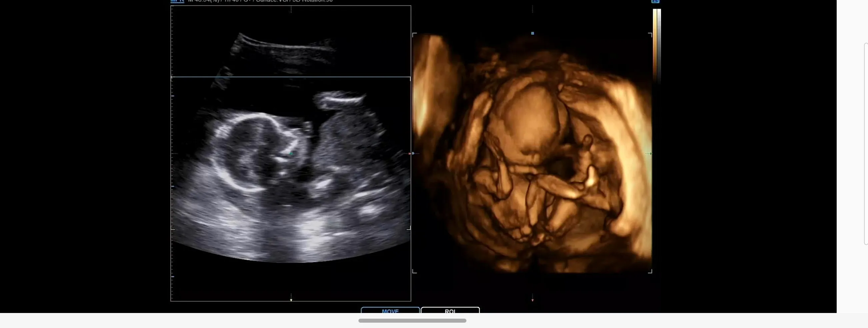
Task: Select the MOVE mode button
Action: (x=390, y=310)
